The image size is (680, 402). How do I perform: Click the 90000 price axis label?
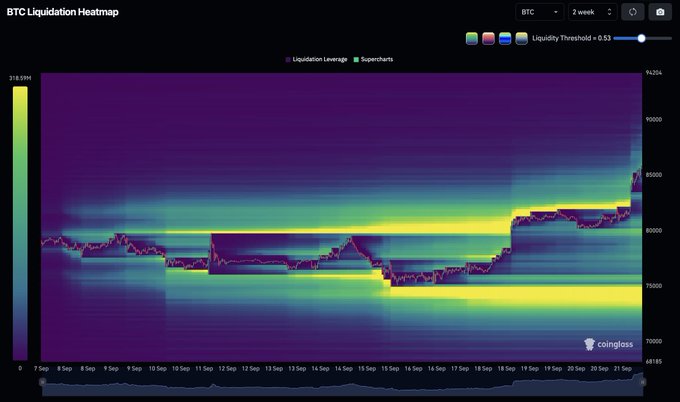654,119
